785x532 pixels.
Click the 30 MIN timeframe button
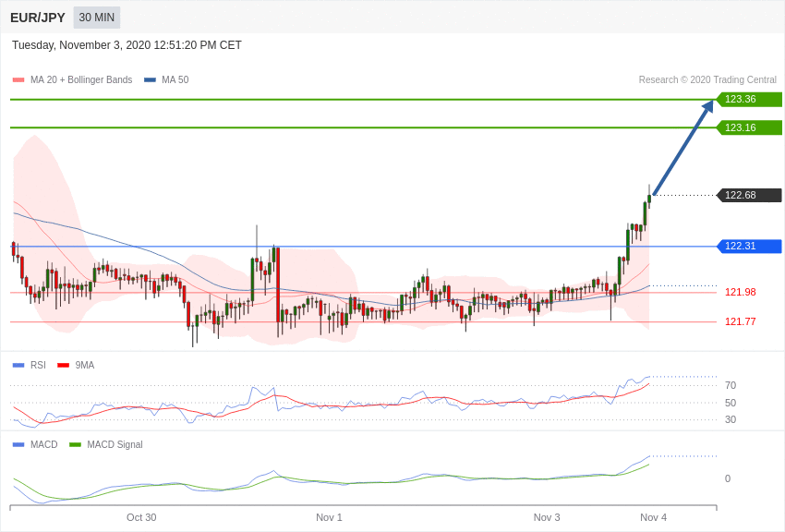pos(97,18)
